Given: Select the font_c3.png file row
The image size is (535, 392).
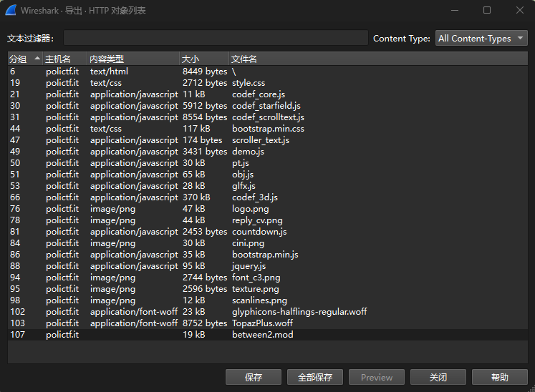Looking at the screenshot, I should point(268,278).
